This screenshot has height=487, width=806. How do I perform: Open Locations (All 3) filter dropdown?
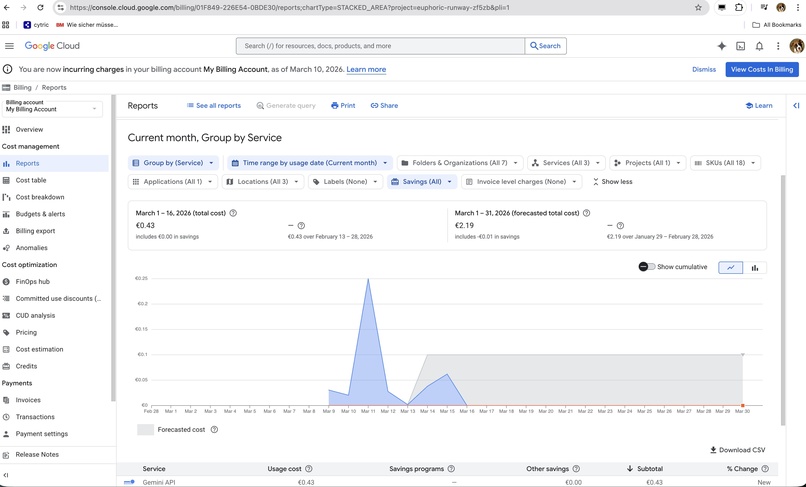(x=263, y=182)
